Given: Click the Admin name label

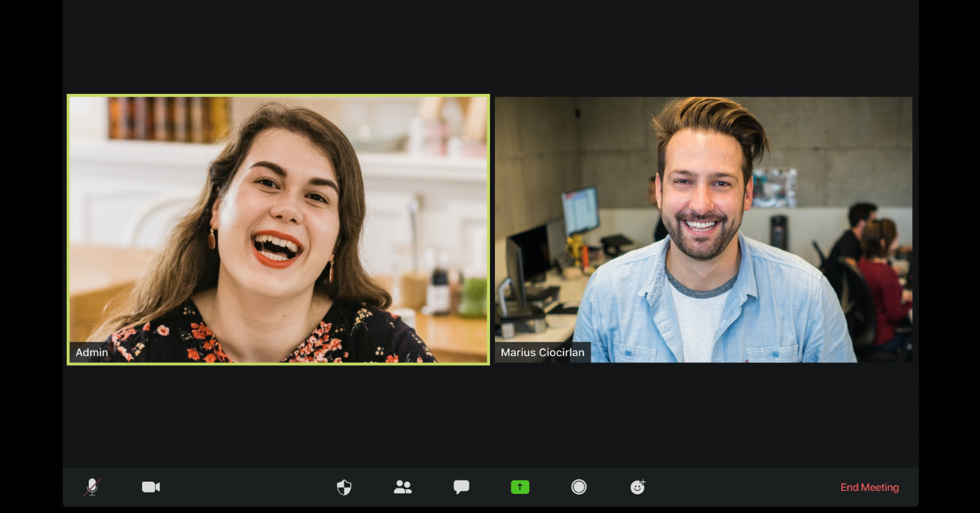Looking at the screenshot, I should 91,352.
